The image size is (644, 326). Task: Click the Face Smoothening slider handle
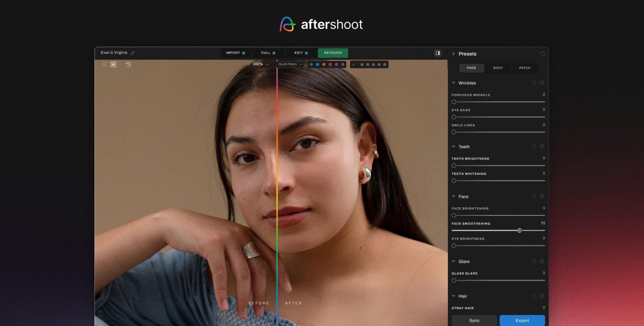point(519,231)
